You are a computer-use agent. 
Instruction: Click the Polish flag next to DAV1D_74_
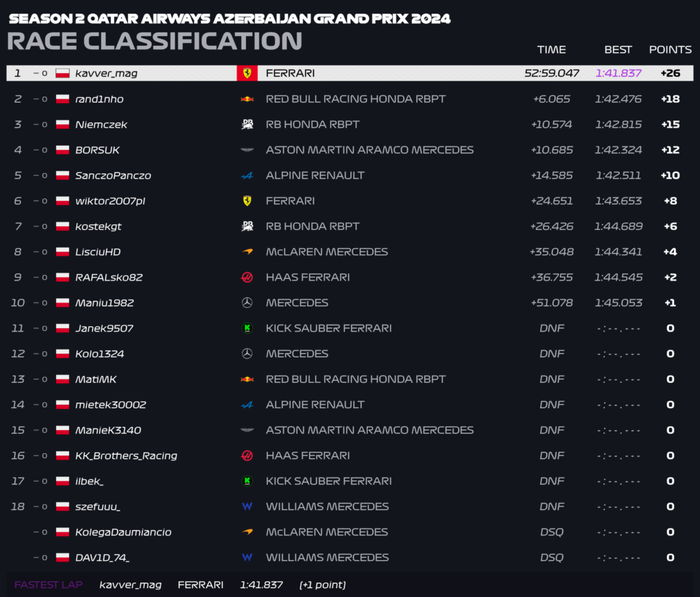[x=62, y=557]
